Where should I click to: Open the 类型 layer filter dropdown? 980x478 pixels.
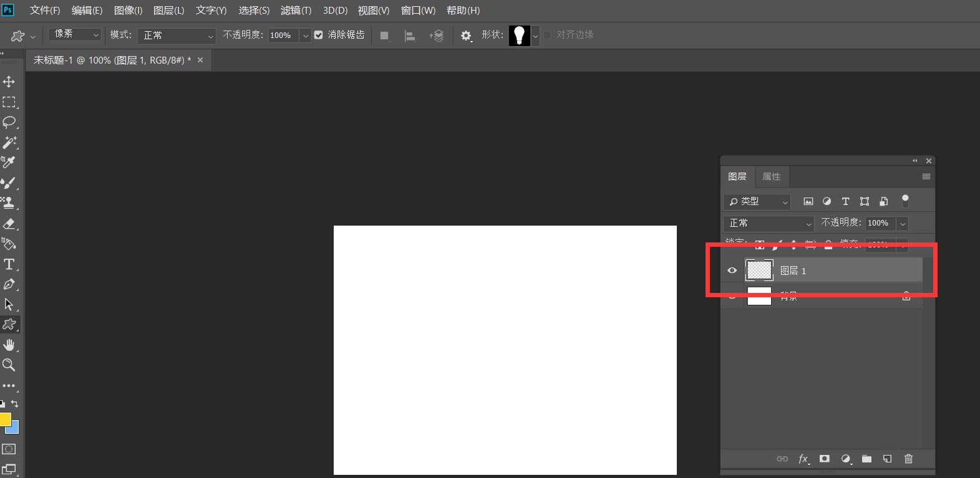click(x=757, y=201)
